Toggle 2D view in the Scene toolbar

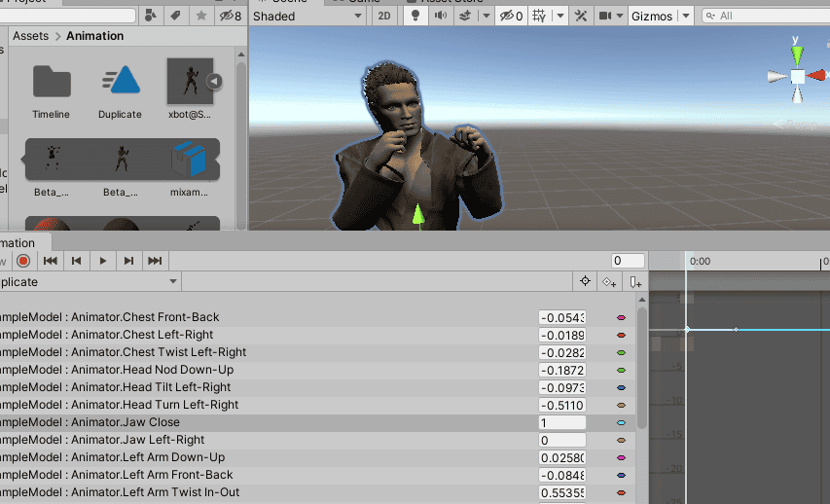click(x=384, y=16)
